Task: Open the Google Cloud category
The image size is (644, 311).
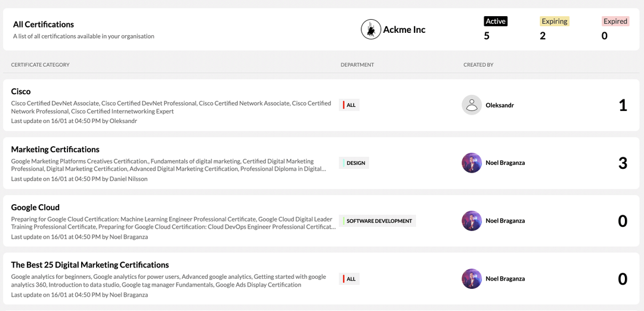Action: (x=35, y=207)
